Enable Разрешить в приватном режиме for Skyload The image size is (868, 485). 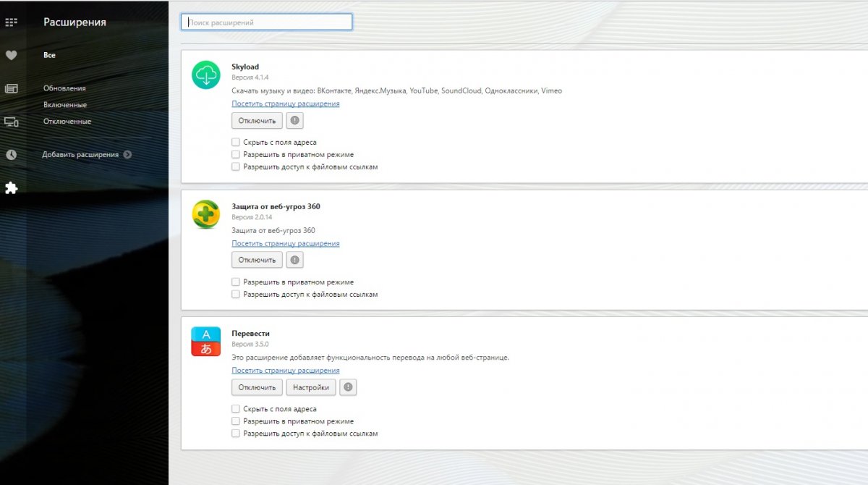[236, 155]
